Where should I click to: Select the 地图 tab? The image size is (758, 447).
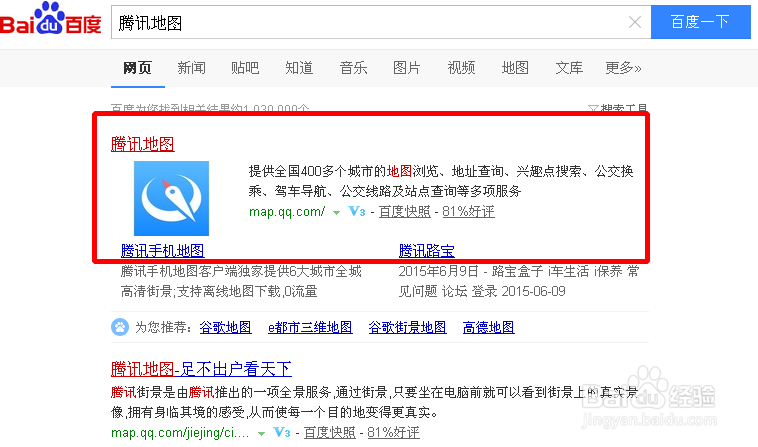click(515, 68)
